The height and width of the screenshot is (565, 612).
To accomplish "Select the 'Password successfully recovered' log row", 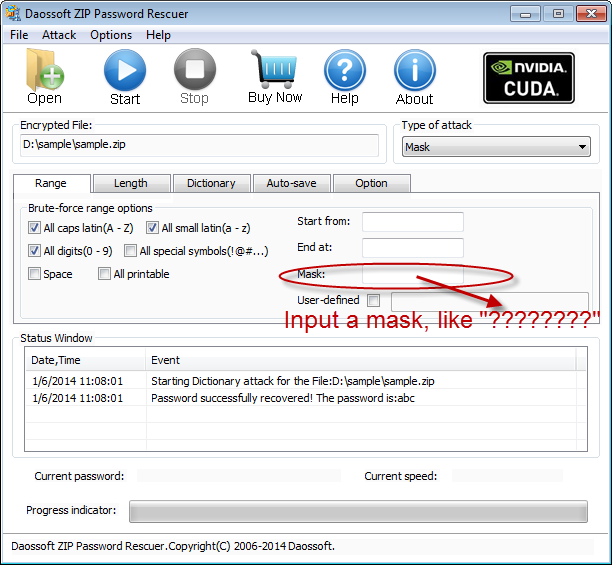I will click(x=306, y=398).
